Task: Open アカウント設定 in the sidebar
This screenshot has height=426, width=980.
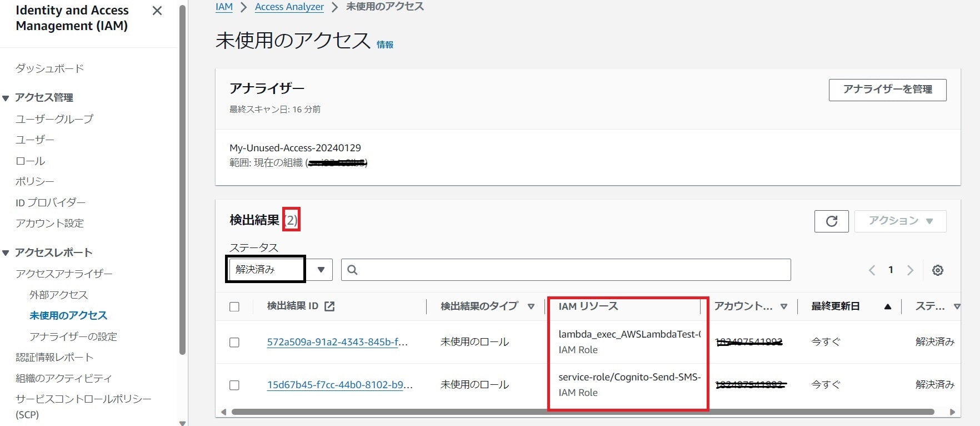Action: click(x=50, y=224)
